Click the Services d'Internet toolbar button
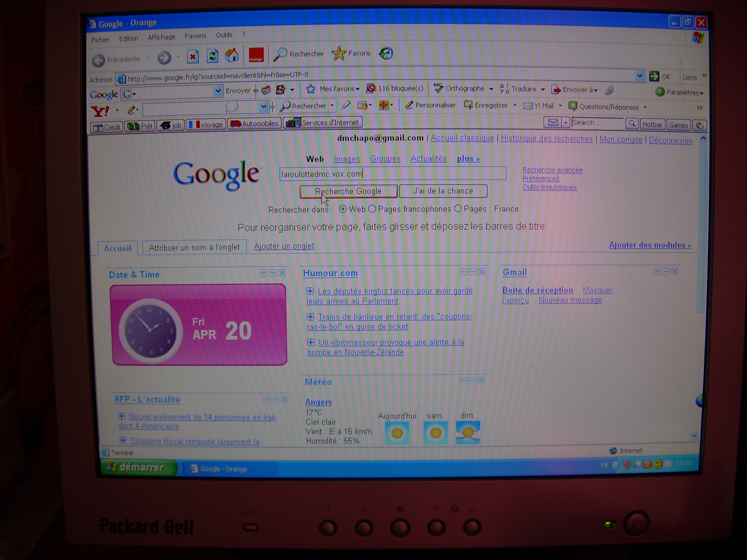 click(x=323, y=123)
